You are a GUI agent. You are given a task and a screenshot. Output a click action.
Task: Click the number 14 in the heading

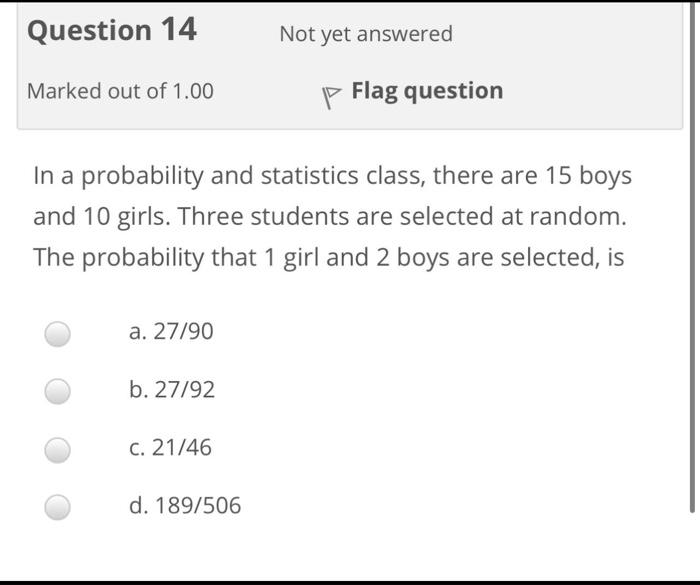pos(179,29)
